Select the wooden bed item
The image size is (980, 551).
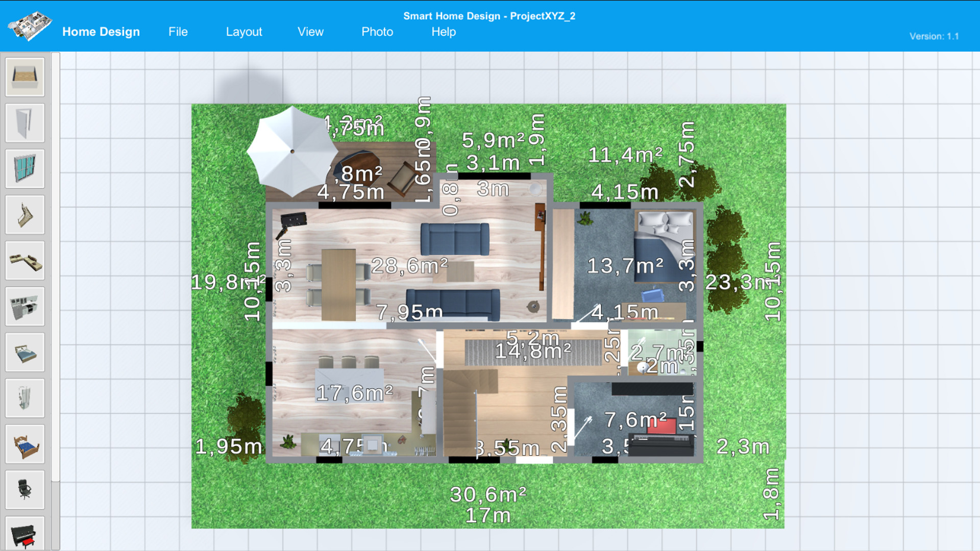(24, 444)
